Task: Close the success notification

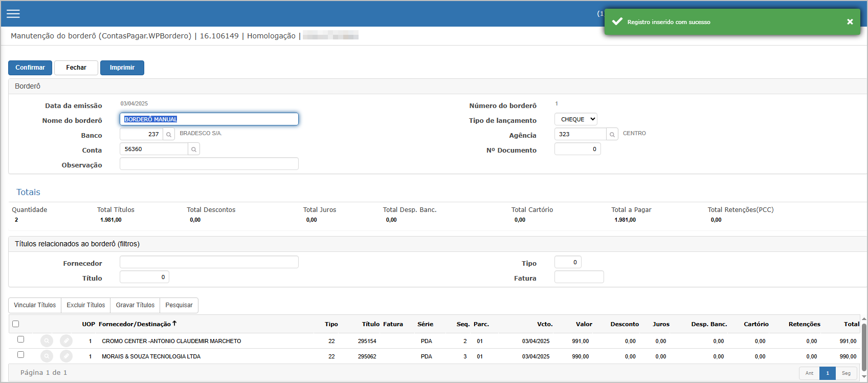Action: pyautogui.click(x=850, y=22)
